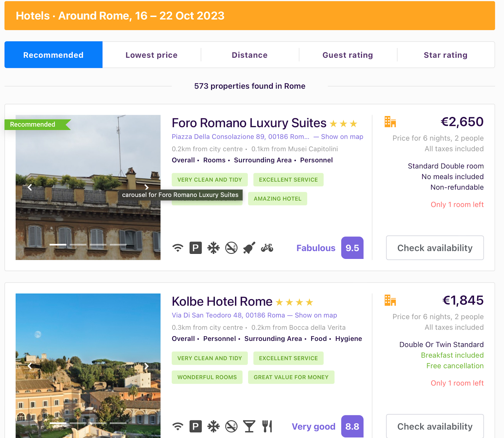This screenshot has height=438, width=504.
Task: Click the parking icon for Foro Romano Luxury Suites
Action: [x=196, y=248]
